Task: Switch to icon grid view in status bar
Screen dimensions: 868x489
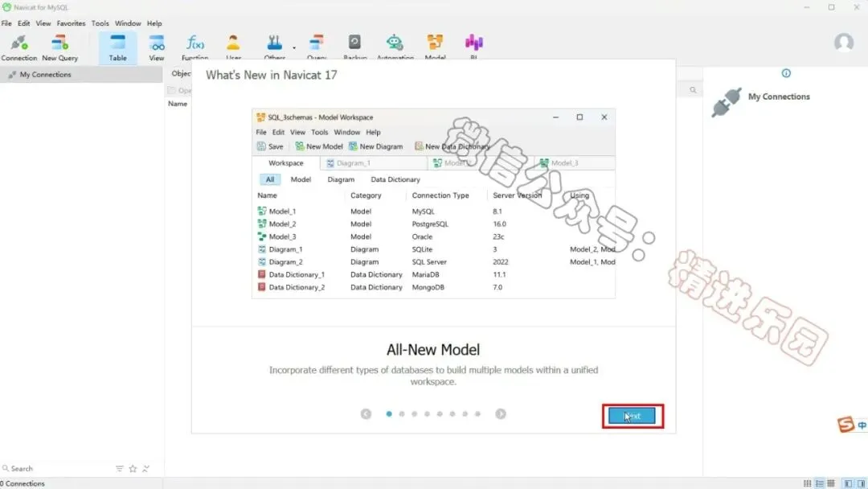Action: coord(807,483)
